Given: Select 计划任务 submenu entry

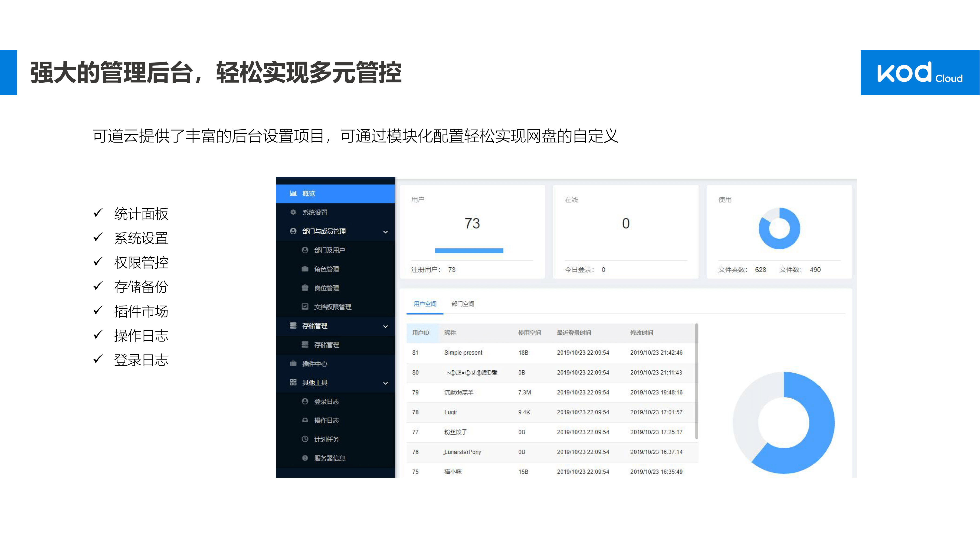Looking at the screenshot, I should pos(335,439).
